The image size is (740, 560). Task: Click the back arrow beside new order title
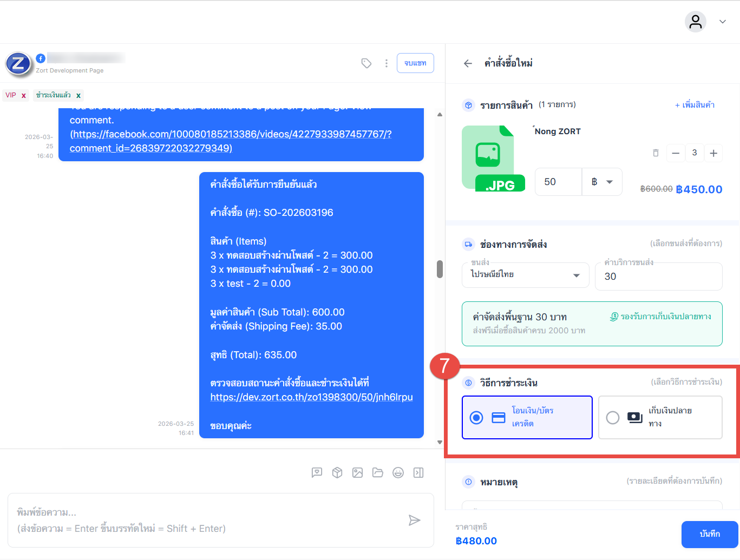(x=468, y=63)
